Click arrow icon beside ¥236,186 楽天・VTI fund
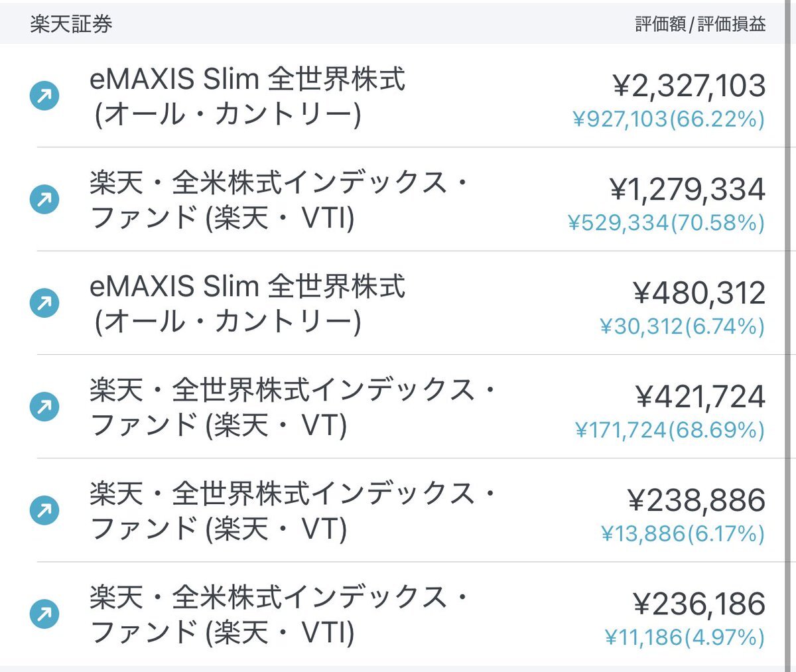This screenshot has width=796, height=672. pos(44,614)
